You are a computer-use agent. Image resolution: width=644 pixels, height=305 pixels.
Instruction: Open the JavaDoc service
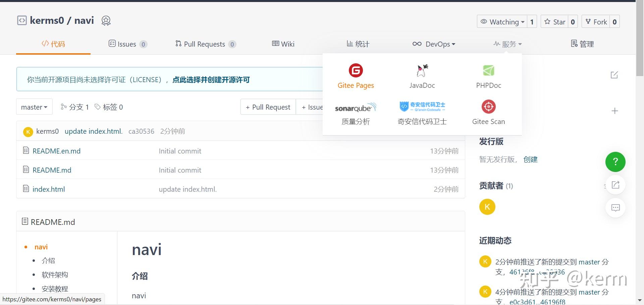422,77
